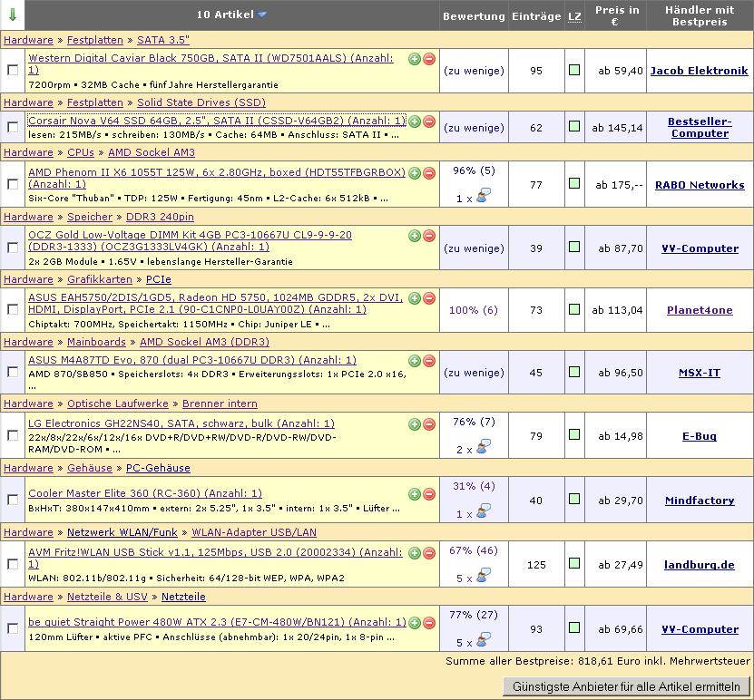This screenshot has width=754, height=700.
Task: Decrease quantity of ASUS M4A87TD Evo
Action: [x=429, y=361]
